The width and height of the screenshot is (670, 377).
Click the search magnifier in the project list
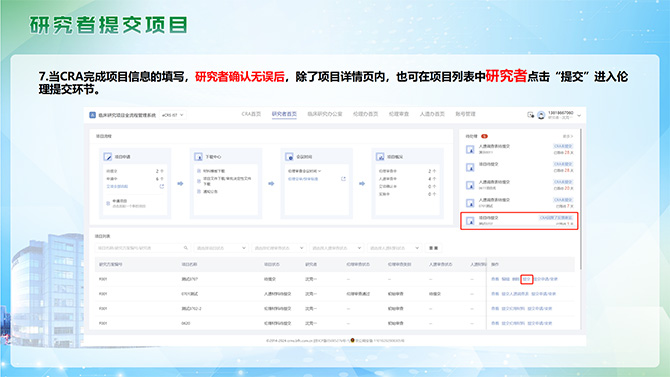pyautogui.click(x=185, y=248)
